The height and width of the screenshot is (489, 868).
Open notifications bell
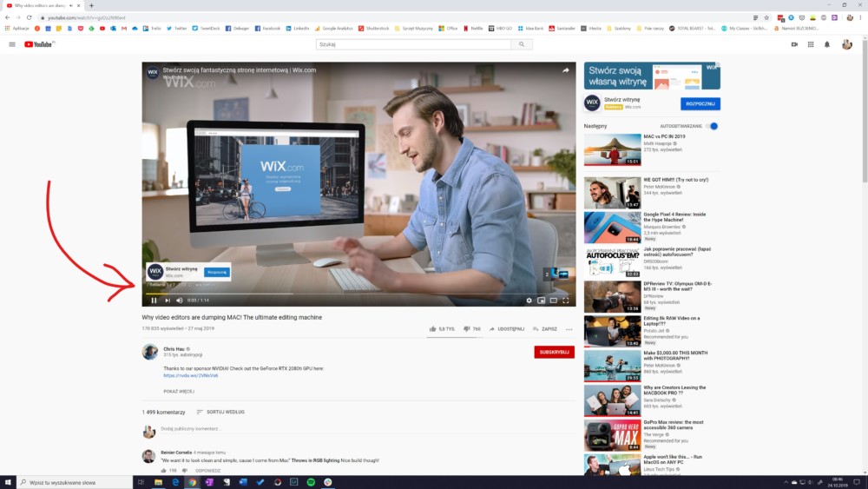point(827,44)
